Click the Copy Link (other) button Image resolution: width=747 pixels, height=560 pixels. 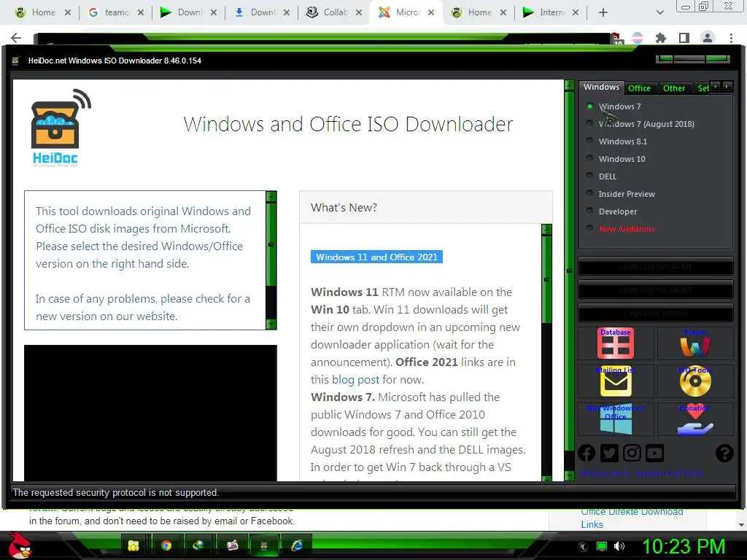(x=656, y=313)
